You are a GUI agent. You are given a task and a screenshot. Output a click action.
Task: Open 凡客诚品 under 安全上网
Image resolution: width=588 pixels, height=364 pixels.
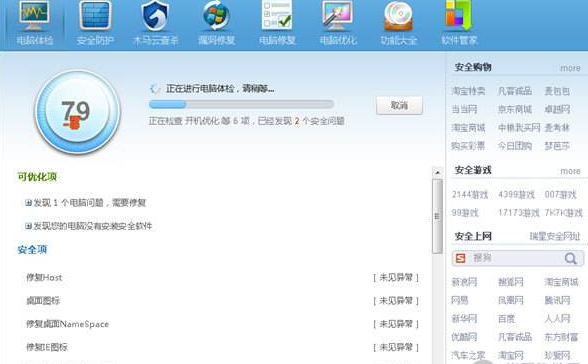(x=515, y=337)
